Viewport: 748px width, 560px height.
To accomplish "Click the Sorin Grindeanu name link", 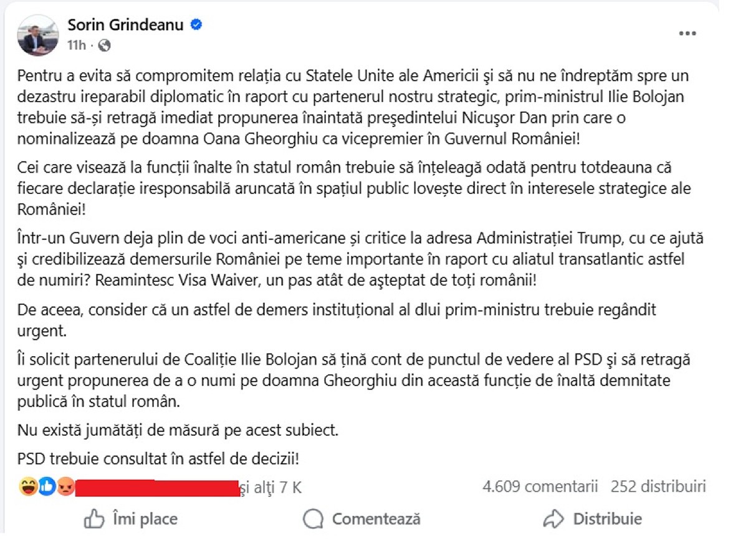I will pos(126,25).
